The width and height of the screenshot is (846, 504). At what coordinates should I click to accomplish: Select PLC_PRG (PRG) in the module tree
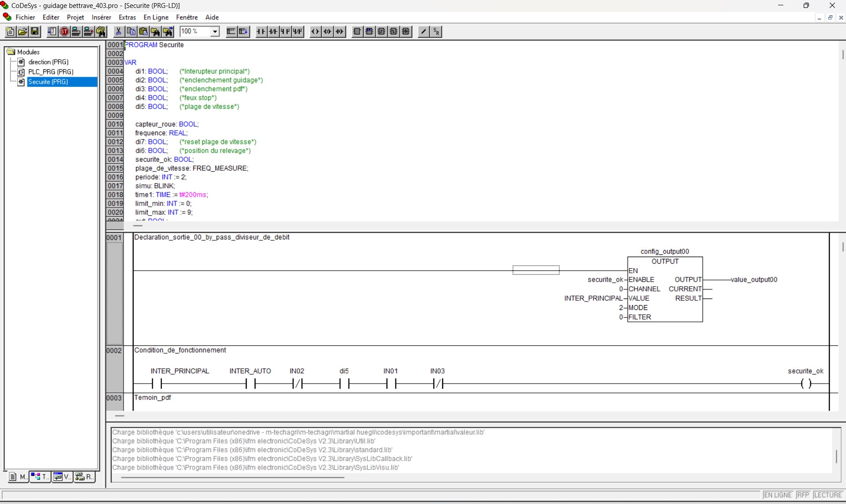click(x=50, y=72)
